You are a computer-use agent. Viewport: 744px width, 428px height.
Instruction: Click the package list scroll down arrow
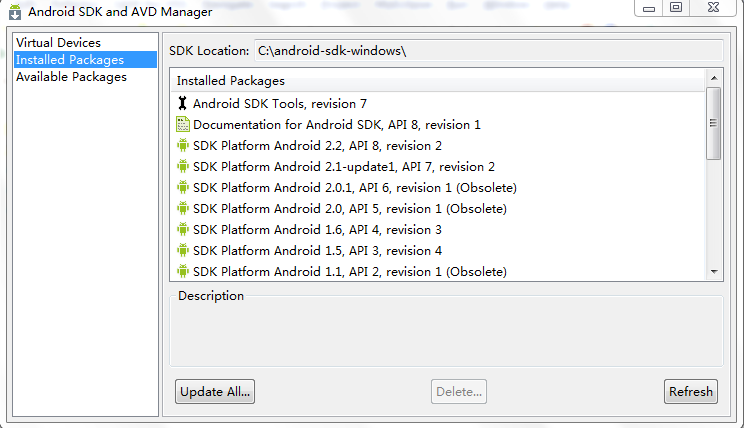coord(714,272)
